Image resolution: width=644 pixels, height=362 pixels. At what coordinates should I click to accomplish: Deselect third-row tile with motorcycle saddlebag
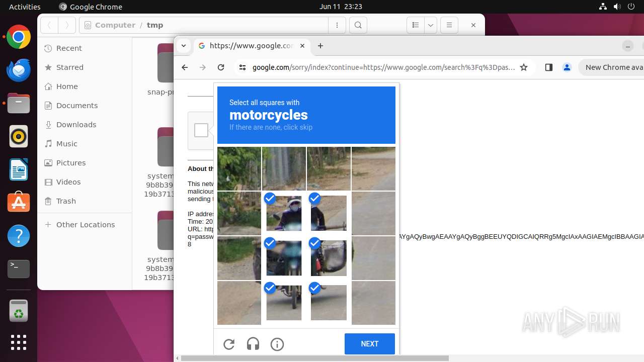tap(329, 258)
